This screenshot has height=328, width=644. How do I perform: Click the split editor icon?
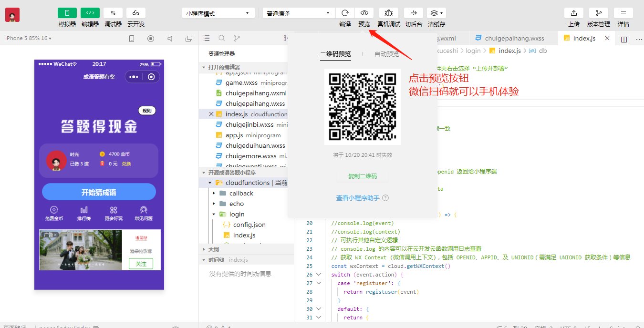624,39
